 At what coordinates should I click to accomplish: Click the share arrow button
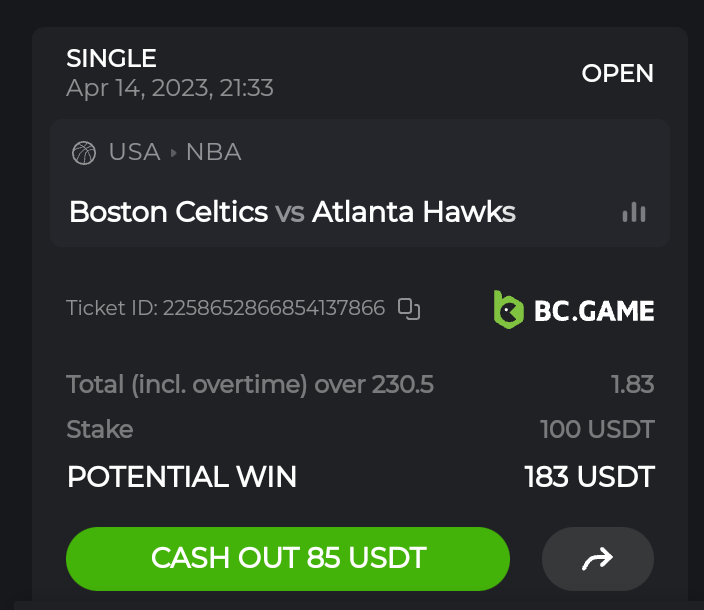tap(597, 559)
